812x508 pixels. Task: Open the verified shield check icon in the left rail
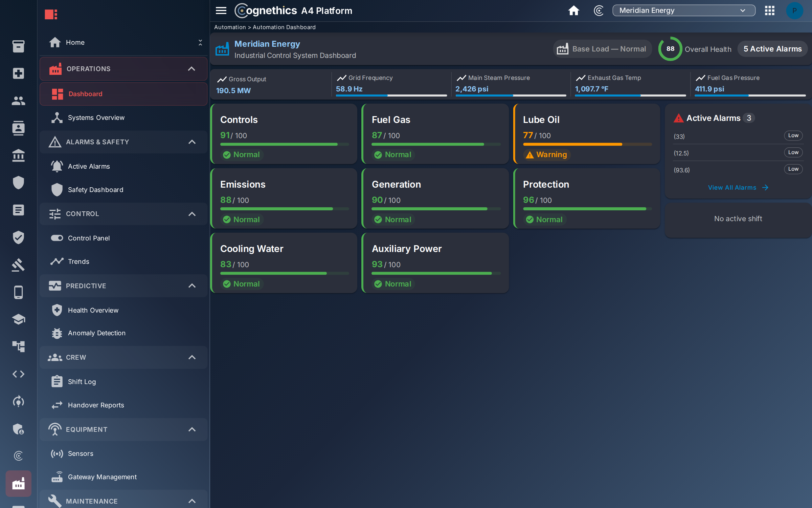tap(18, 237)
